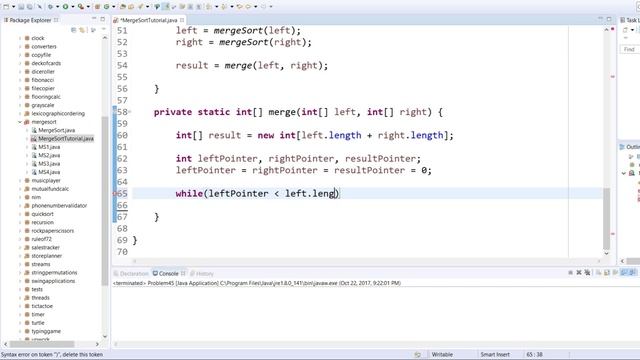Open the Debug dropdown arrow

[x=58, y=7]
